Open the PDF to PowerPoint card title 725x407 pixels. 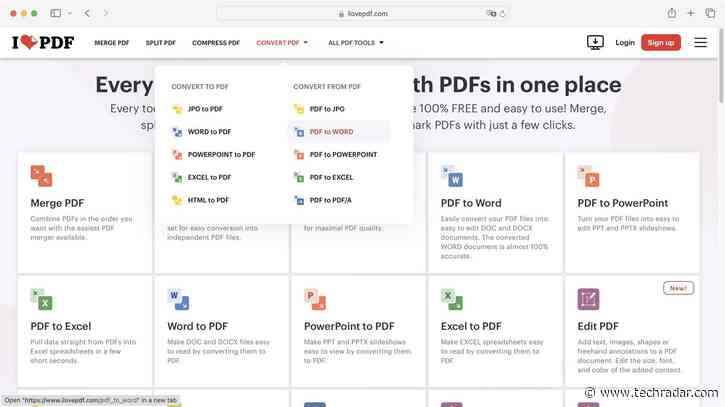(623, 203)
